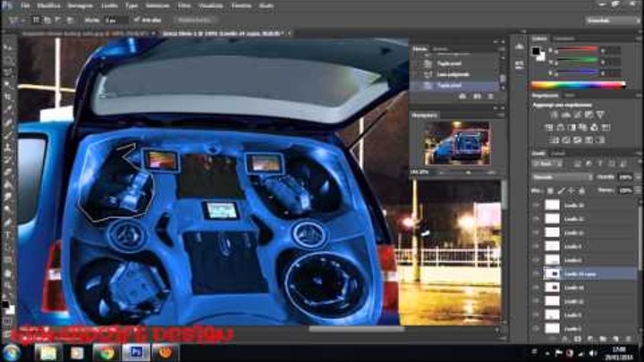The width and height of the screenshot is (644, 362).
Task: Add an Invert adjustment
Action: [555, 140]
